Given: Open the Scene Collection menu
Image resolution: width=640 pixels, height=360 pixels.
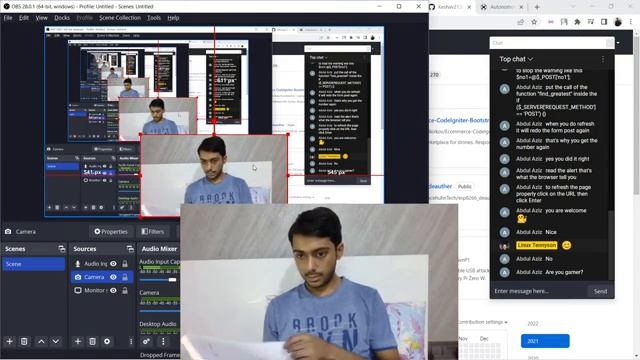Looking at the screenshot, I should [x=120, y=18].
